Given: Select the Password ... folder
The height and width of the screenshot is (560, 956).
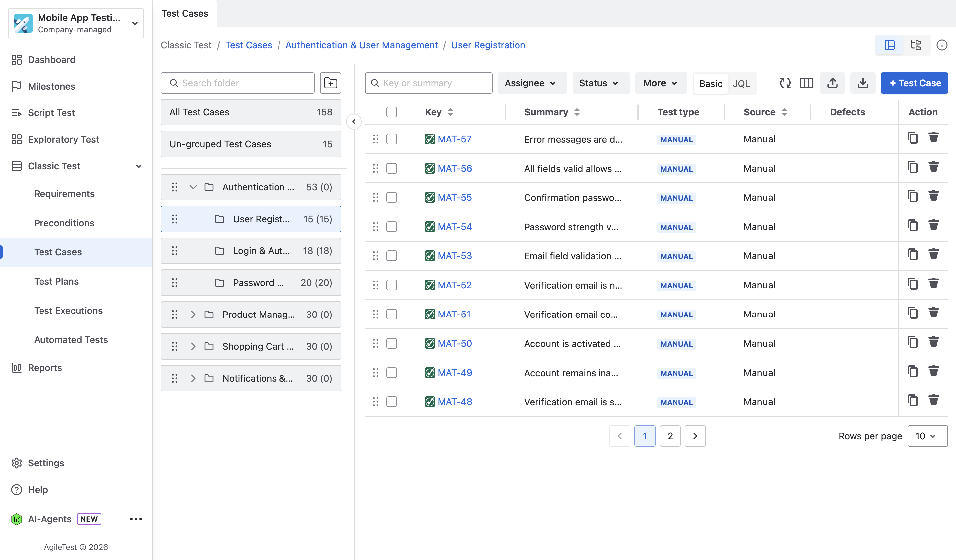Looking at the screenshot, I should 250,282.
